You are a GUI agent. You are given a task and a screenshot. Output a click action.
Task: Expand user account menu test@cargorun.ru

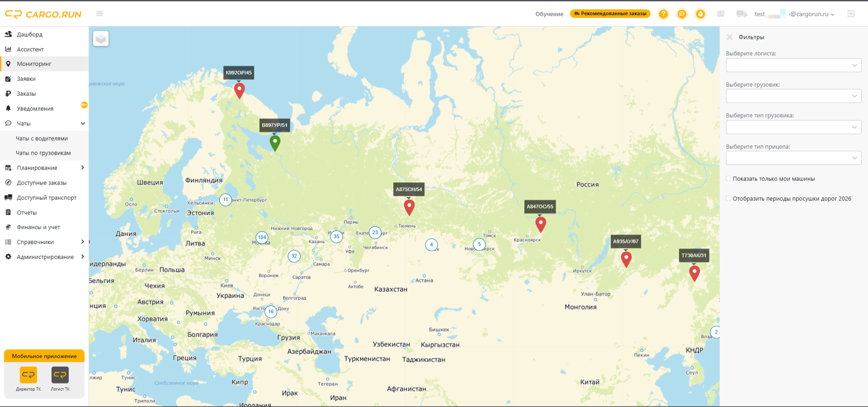tap(794, 14)
